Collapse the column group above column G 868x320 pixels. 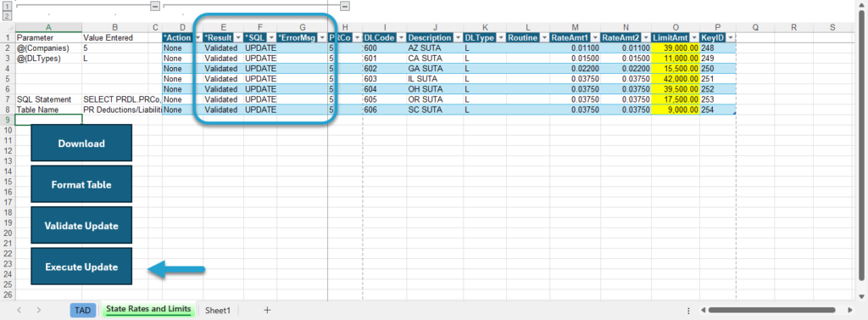(x=345, y=6)
